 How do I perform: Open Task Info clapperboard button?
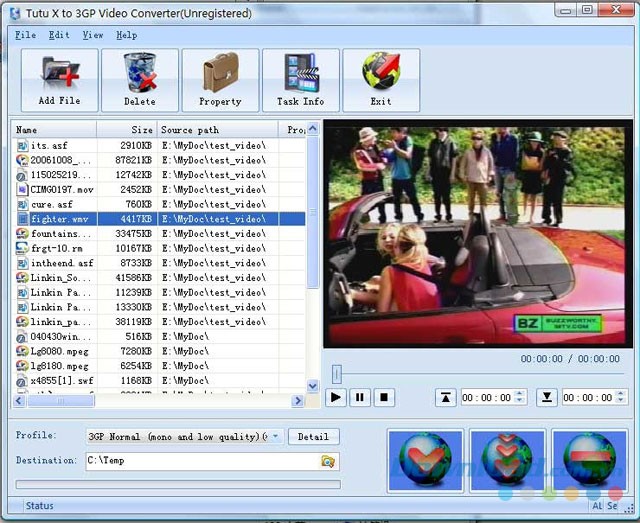[301, 80]
